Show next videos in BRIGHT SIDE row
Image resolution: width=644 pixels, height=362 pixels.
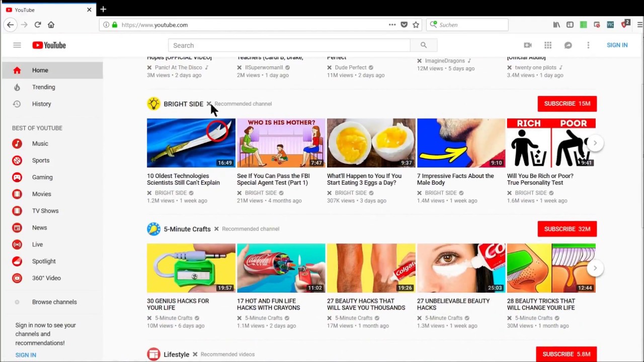[x=595, y=143]
